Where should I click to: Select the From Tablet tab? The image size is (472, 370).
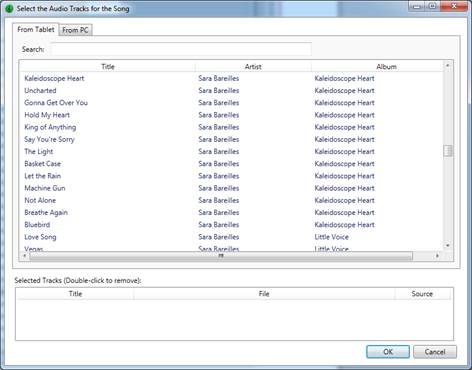coord(36,29)
